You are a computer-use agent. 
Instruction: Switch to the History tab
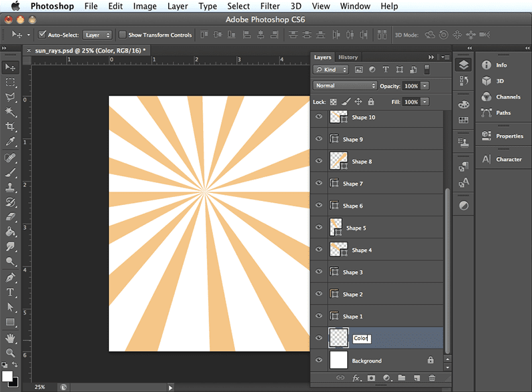point(348,57)
